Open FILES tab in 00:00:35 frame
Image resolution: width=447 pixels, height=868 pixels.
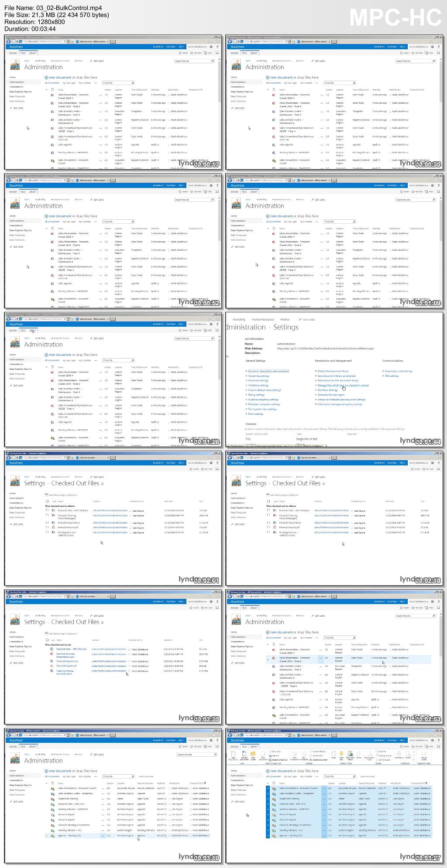[244, 53]
